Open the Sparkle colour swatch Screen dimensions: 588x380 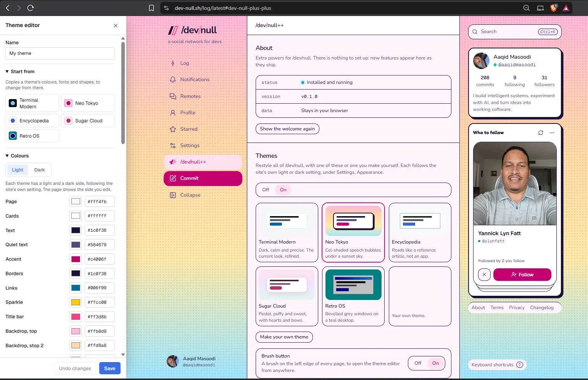click(76, 302)
